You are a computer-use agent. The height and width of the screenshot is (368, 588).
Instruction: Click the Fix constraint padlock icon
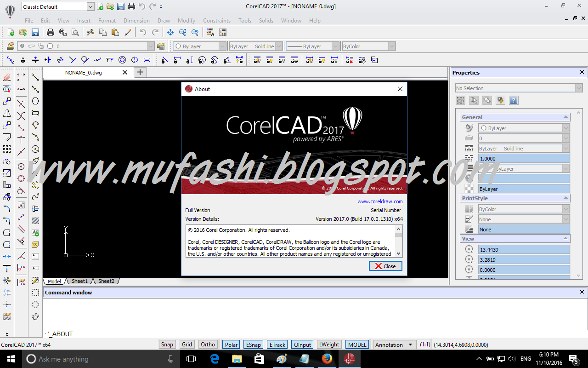tap(23, 60)
